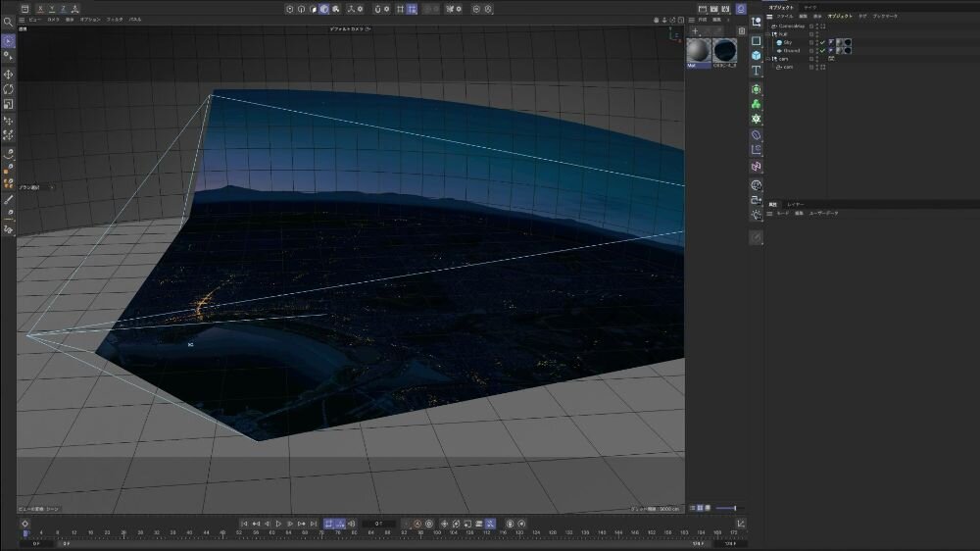This screenshot has width=980, height=551.
Task: Click the Text spline tool icon
Action: (757, 72)
